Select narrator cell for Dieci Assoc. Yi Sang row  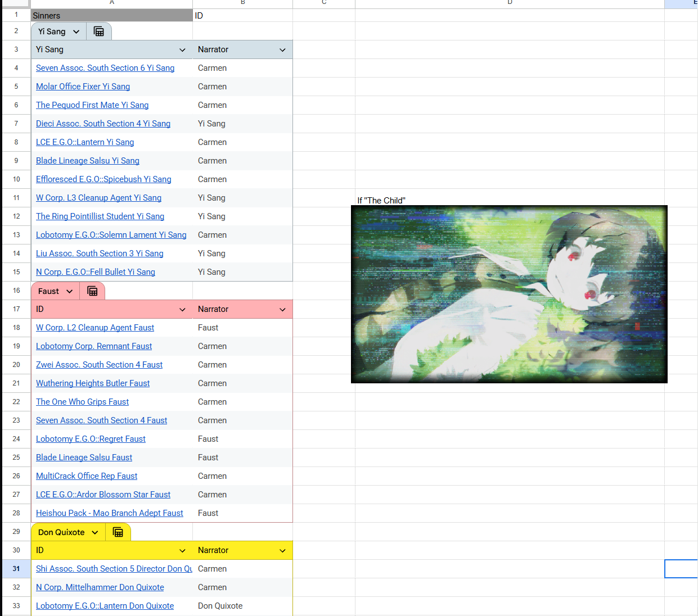(x=242, y=124)
